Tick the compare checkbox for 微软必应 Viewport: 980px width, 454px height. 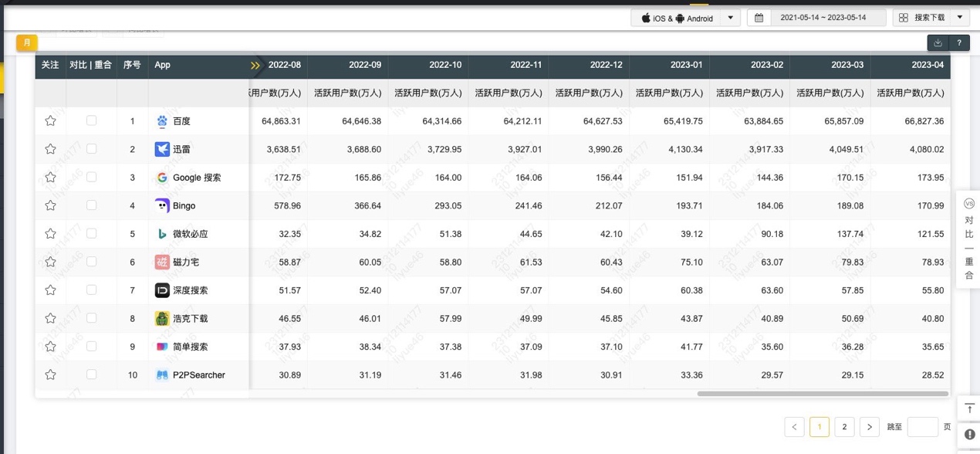tap(91, 233)
